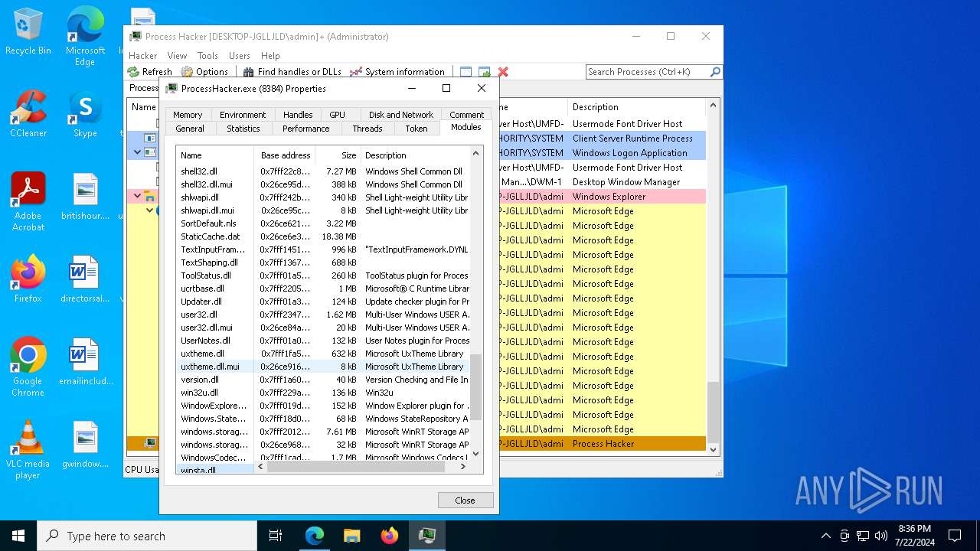Image resolution: width=980 pixels, height=551 pixels.
Task: Switch to the Environment tab
Action: tap(243, 115)
